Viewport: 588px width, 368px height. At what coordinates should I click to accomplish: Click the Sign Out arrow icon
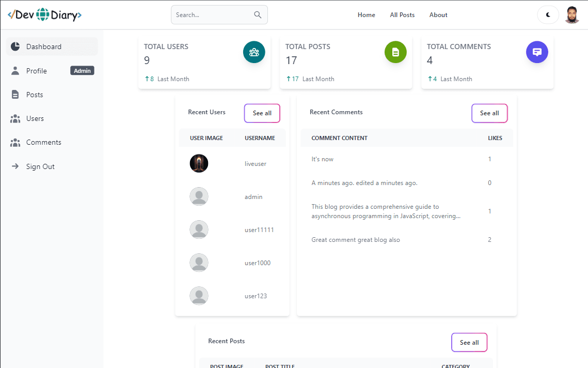[x=15, y=166]
